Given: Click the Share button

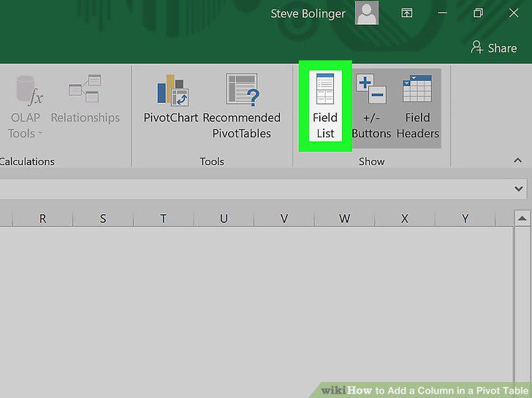Looking at the screenshot, I should tap(494, 47).
